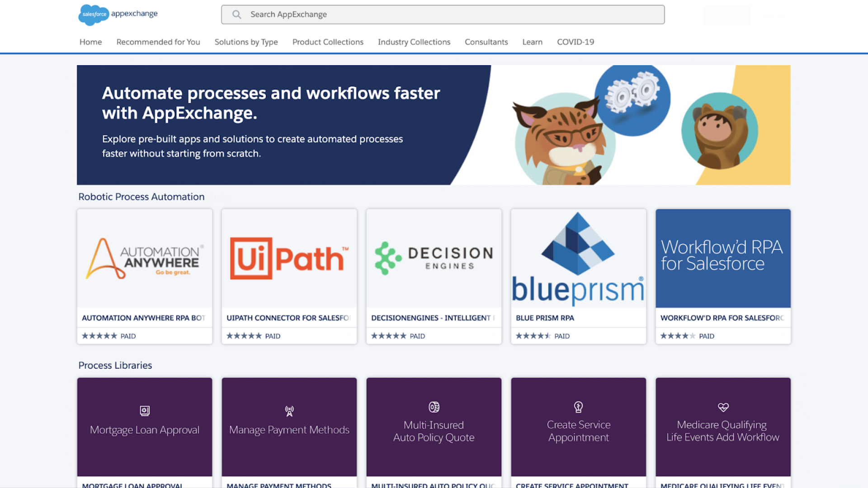The image size is (868, 488).
Task: Expand the Product Collections dropdown
Action: tap(327, 42)
